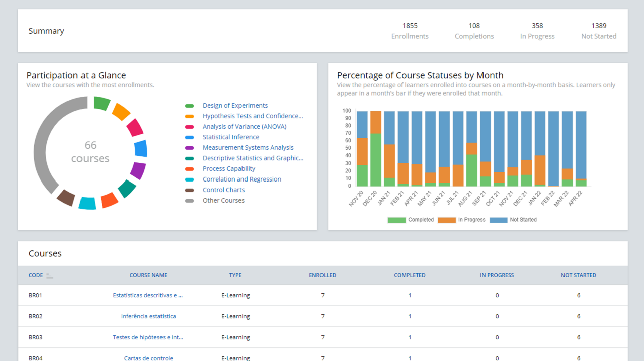Select the orange In Progress legend swatch
Screen dimensions: 644x361
[447, 220]
